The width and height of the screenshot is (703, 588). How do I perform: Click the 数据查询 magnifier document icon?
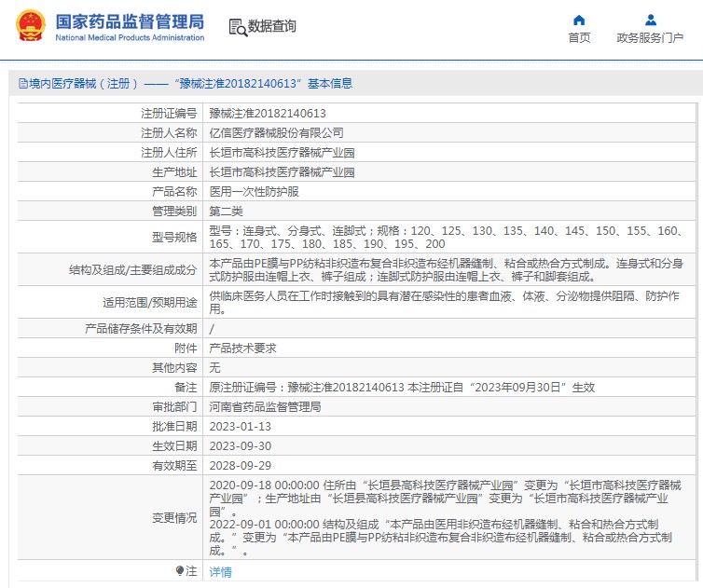237,27
